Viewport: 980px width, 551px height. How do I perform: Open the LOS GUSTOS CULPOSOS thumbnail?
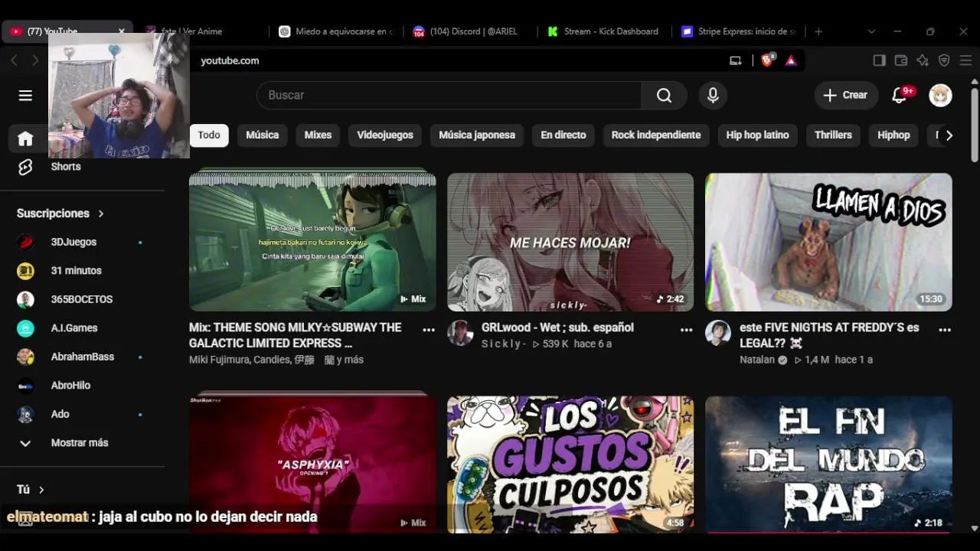pyautogui.click(x=570, y=464)
